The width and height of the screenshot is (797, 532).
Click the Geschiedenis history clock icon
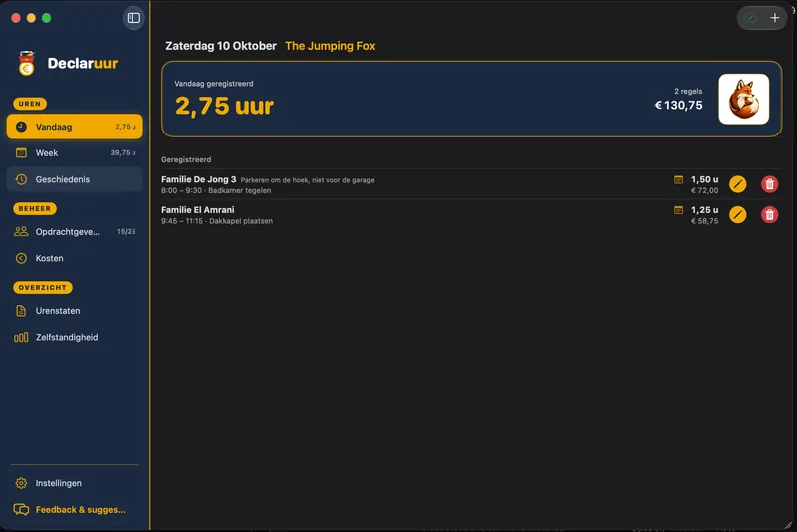21,179
